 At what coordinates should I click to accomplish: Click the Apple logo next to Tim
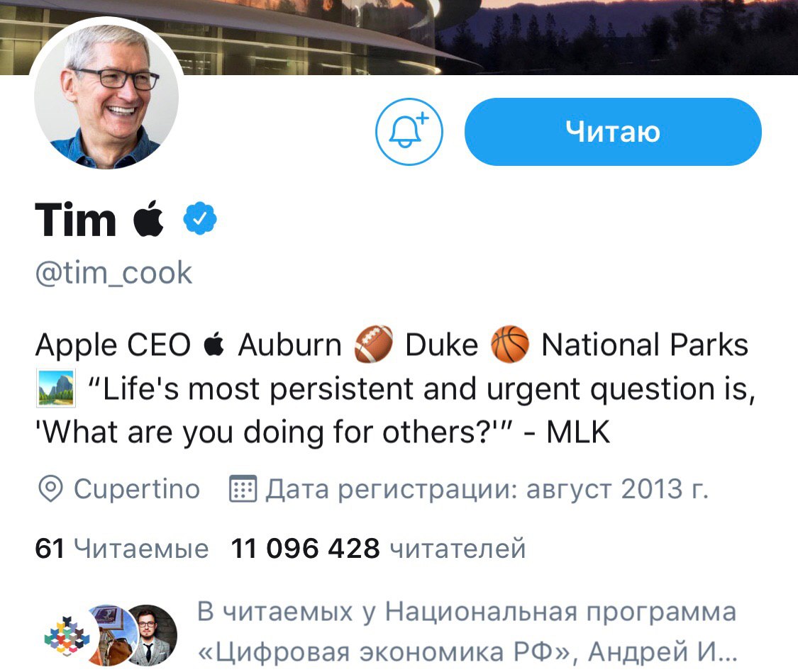[x=148, y=218]
